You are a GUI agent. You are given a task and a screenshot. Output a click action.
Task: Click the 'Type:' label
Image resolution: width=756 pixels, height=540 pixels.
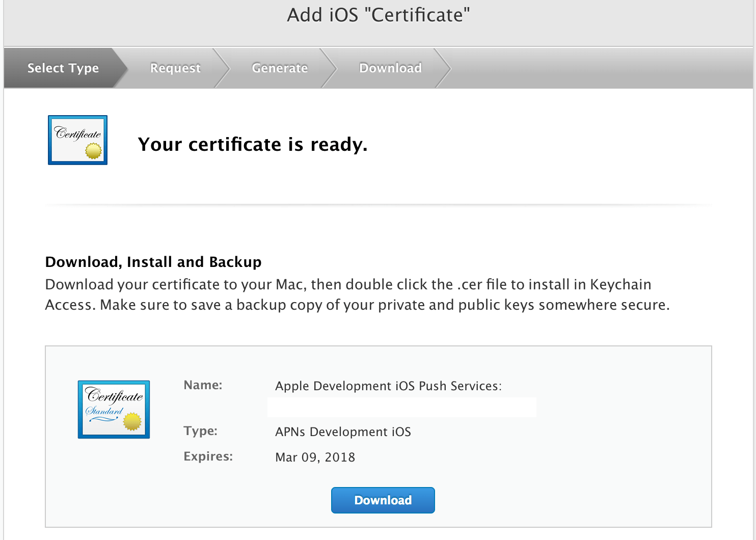click(x=200, y=431)
